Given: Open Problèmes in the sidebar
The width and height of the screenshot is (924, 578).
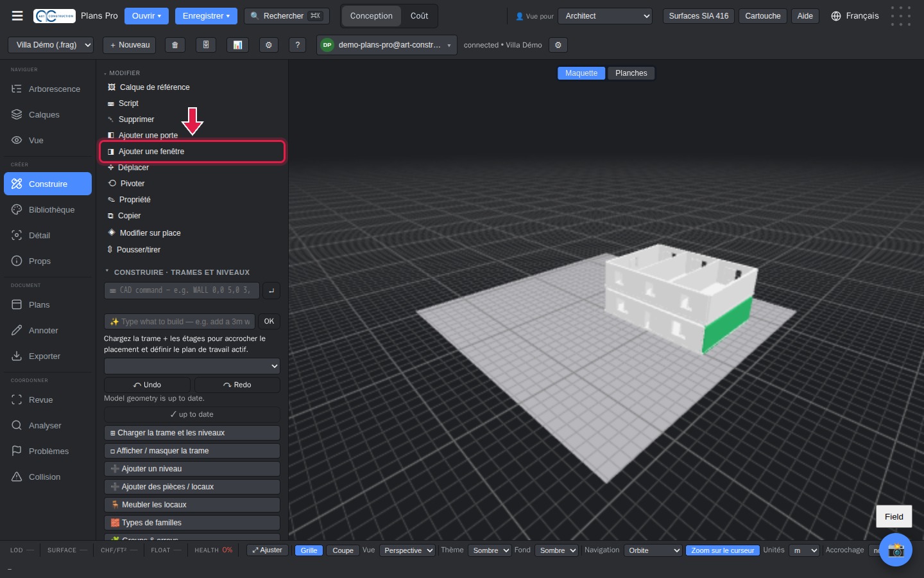Looking at the screenshot, I should pos(47,451).
